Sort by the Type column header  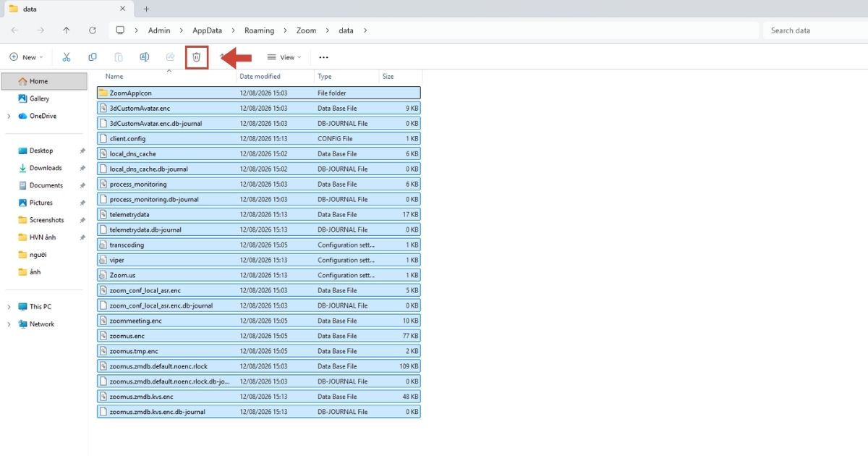point(325,76)
